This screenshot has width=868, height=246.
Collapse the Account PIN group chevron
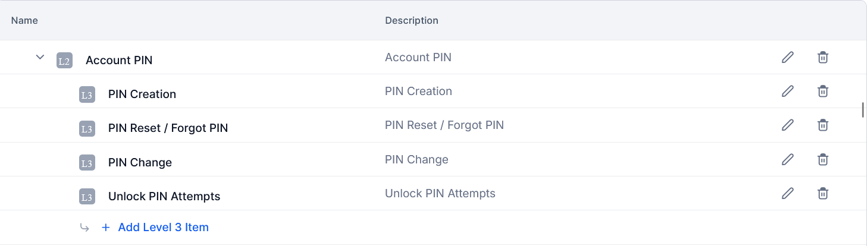pyautogui.click(x=40, y=58)
